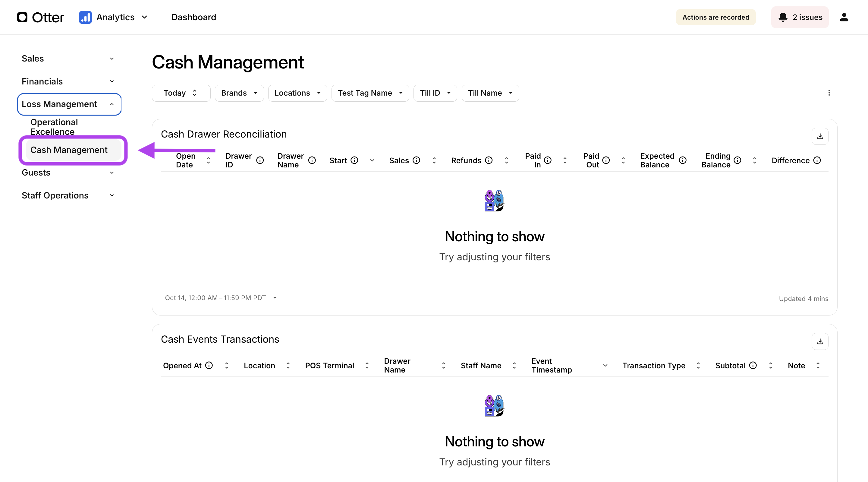Sort the Staff Name column
The height and width of the screenshot is (482, 868).
[514, 365]
